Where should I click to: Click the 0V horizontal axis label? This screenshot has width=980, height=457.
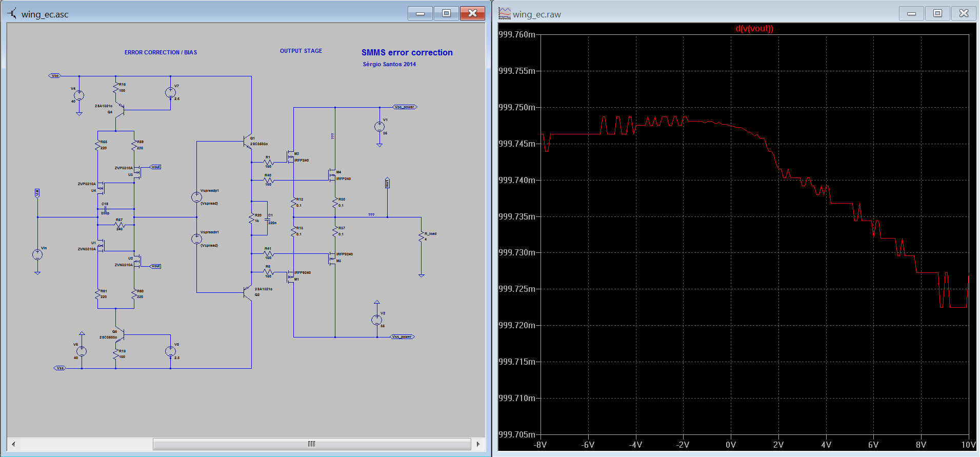click(x=731, y=445)
